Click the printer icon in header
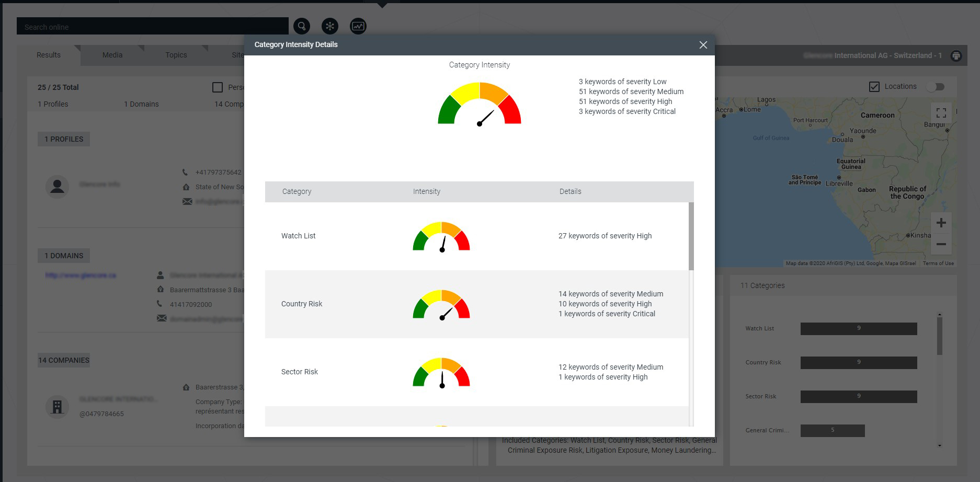 pyautogui.click(x=956, y=56)
